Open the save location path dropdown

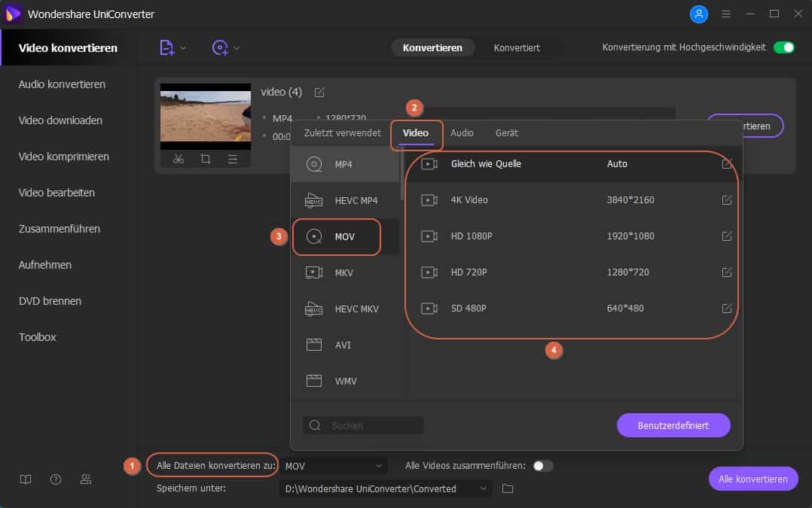385,488
